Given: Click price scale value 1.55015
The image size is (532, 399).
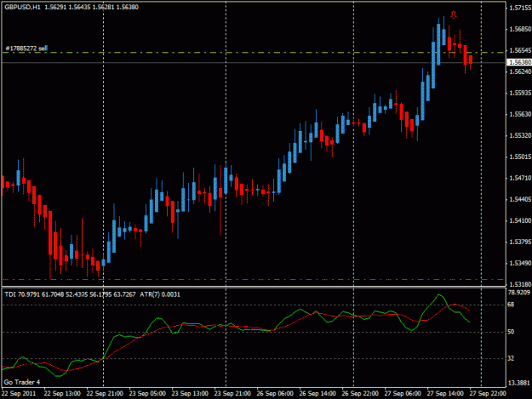Looking at the screenshot, I should point(520,157).
